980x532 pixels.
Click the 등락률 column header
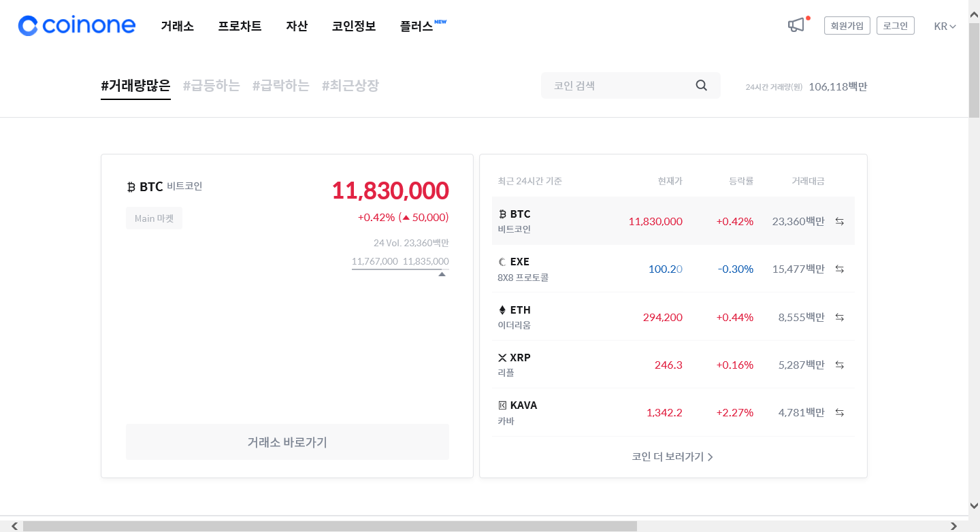pyautogui.click(x=741, y=181)
